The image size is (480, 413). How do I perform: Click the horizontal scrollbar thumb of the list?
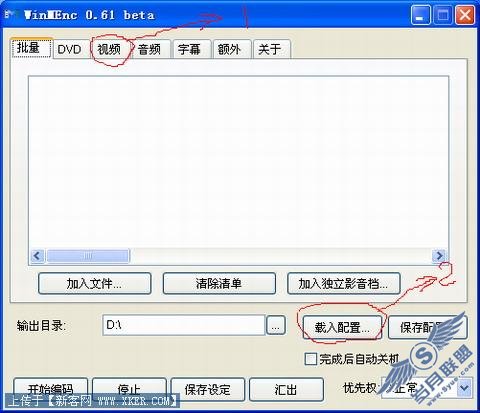pyautogui.click(x=88, y=256)
